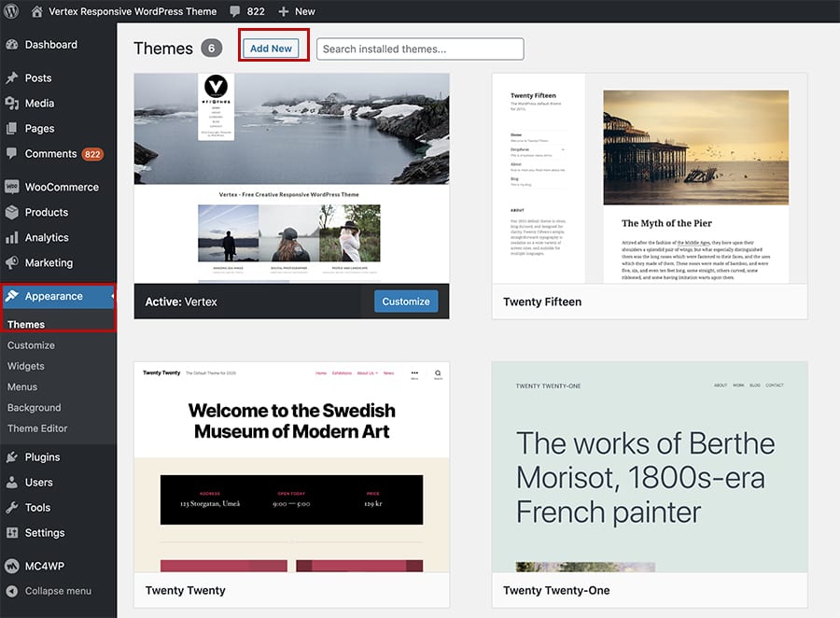
Task: Click the Active: Vertex label
Action: (x=181, y=302)
